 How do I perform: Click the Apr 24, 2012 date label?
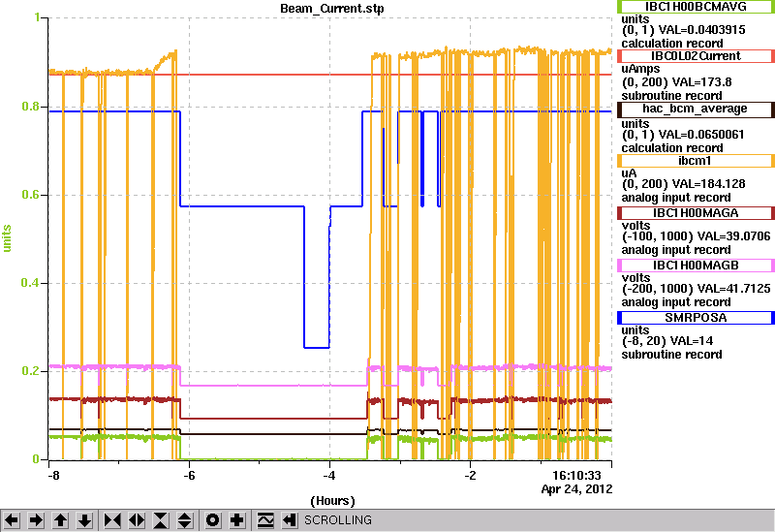(576, 489)
